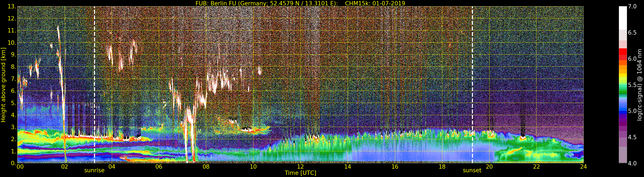Click the "20" tick on the time axis

489,167
